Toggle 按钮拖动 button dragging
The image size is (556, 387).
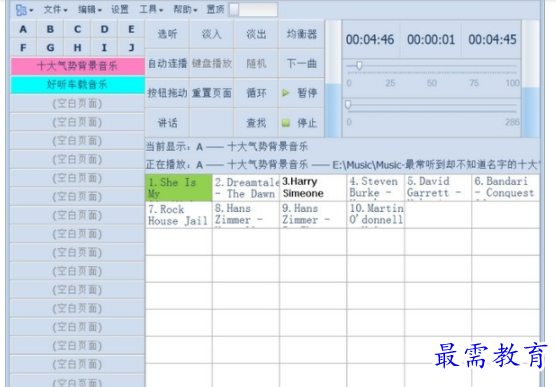(x=167, y=93)
